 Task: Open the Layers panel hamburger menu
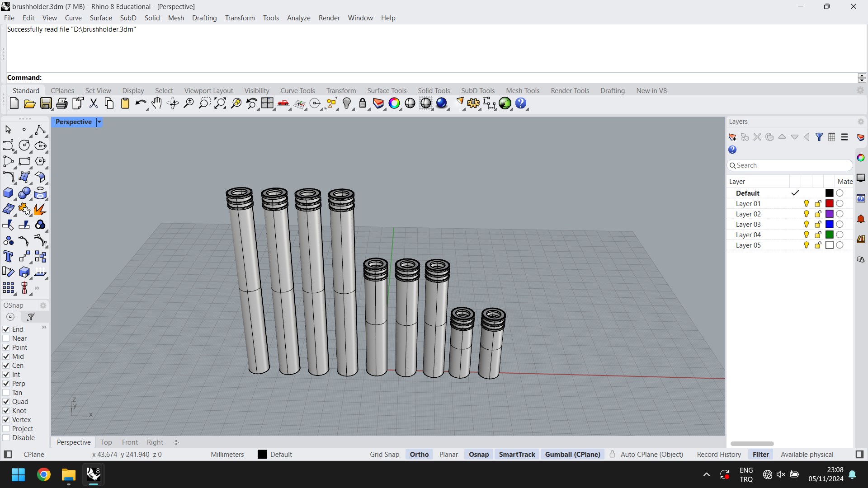click(844, 137)
